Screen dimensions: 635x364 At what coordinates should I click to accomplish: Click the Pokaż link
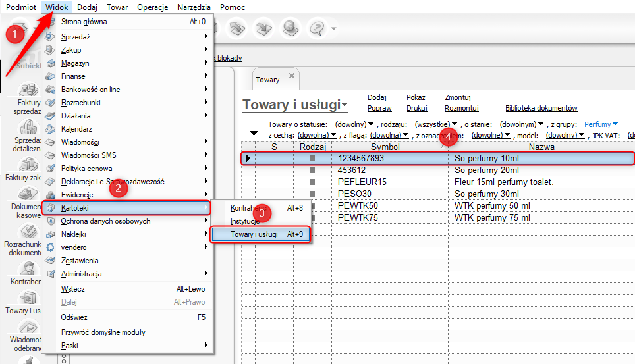(x=416, y=97)
